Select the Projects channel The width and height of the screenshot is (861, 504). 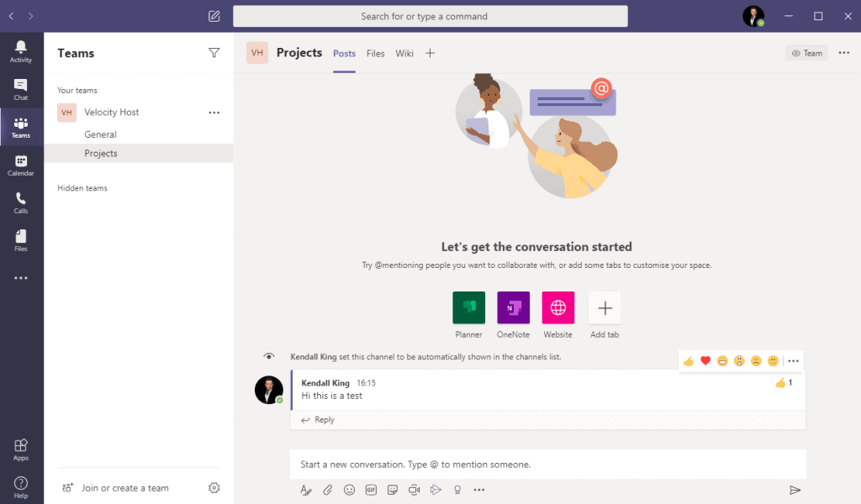pyautogui.click(x=139, y=153)
